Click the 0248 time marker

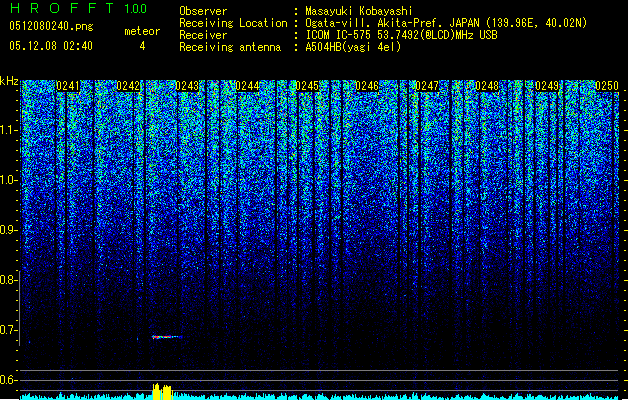click(487, 86)
